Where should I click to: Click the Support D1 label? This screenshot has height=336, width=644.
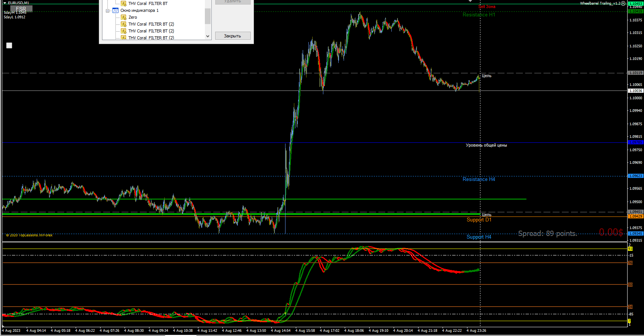[479, 220]
